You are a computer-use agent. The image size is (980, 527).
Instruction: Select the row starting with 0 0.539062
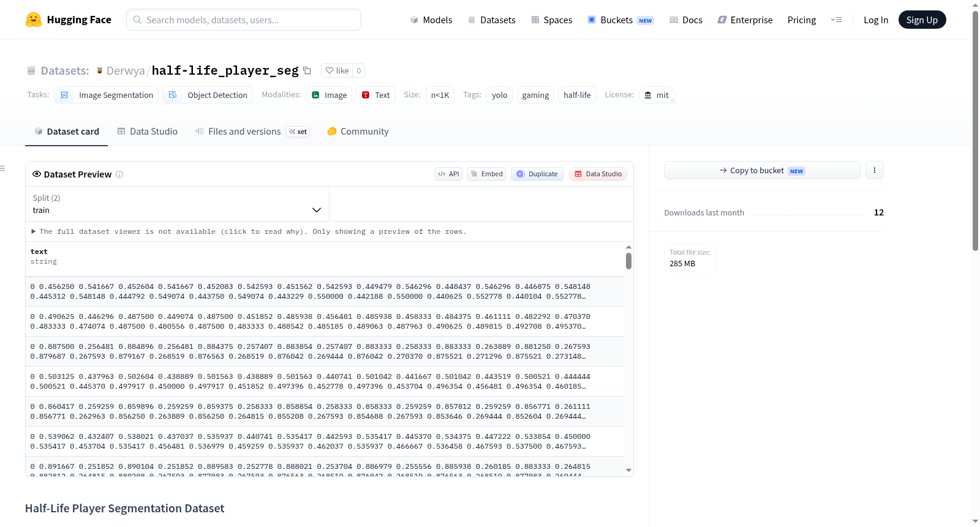click(325, 441)
